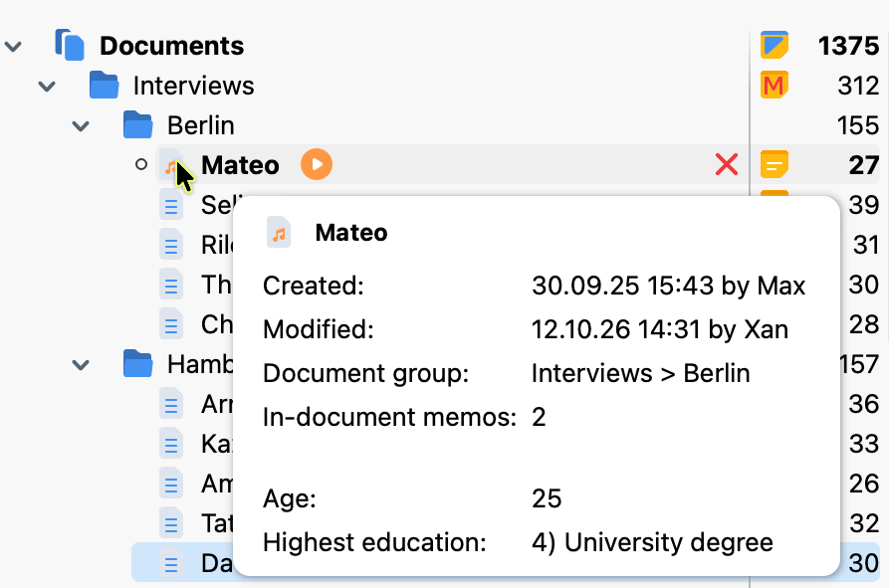Click the count 28 on the Ch… row
Screen dimensions: 889x588
(864, 324)
